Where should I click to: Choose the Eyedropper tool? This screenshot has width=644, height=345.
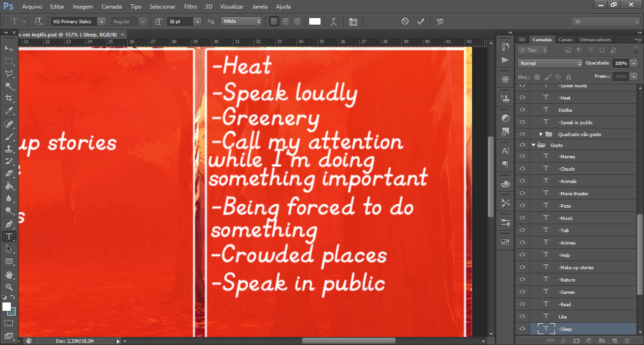coord(9,111)
